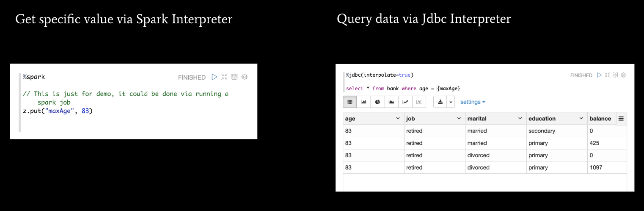Download the result data
This screenshot has width=644, height=211.
click(x=440, y=102)
